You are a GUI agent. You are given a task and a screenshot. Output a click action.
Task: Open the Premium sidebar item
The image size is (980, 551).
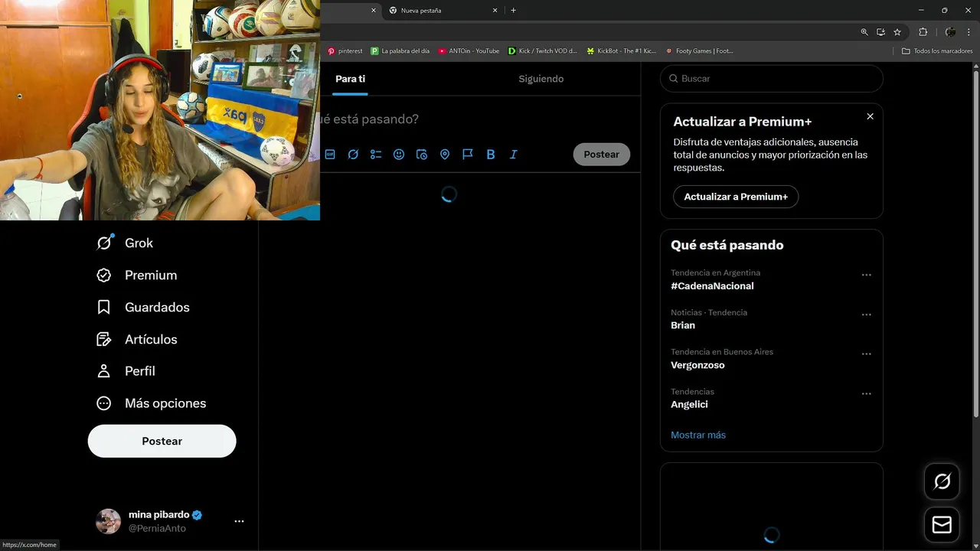pos(136,275)
